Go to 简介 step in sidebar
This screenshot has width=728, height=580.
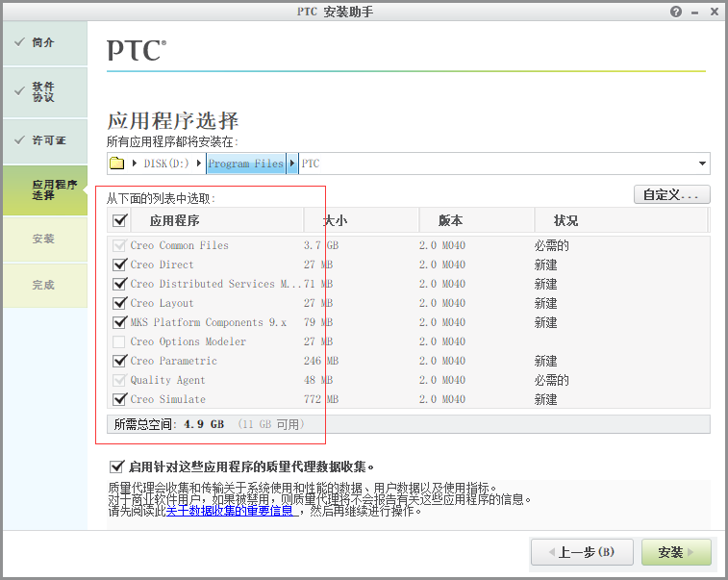coord(45,42)
